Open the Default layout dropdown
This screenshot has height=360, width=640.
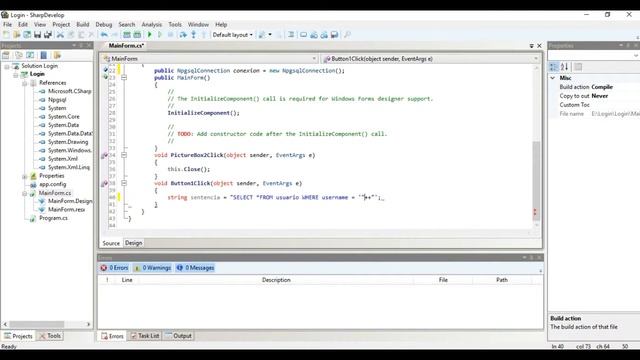click(x=233, y=35)
